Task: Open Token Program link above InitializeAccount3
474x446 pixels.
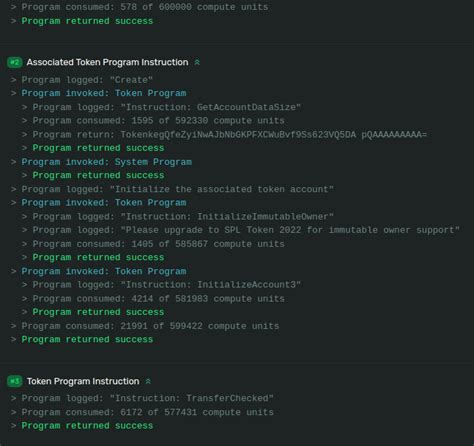Action: click(x=150, y=271)
